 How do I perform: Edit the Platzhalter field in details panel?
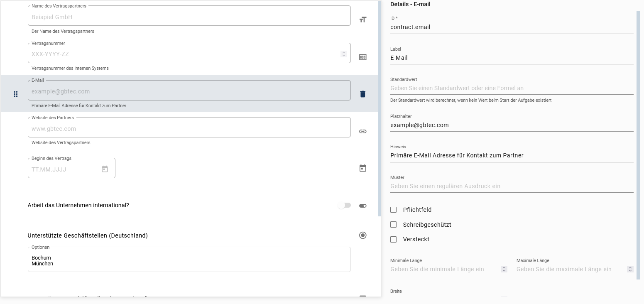point(512,125)
